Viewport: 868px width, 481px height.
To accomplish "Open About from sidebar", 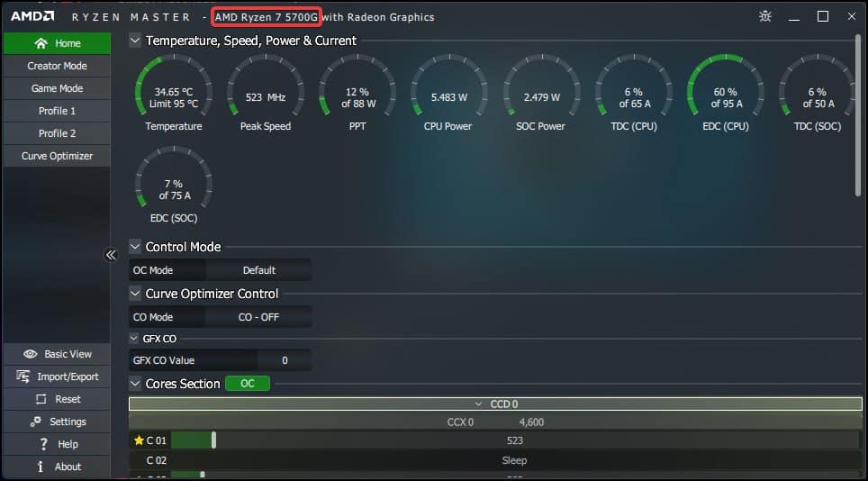I will pos(57,467).
